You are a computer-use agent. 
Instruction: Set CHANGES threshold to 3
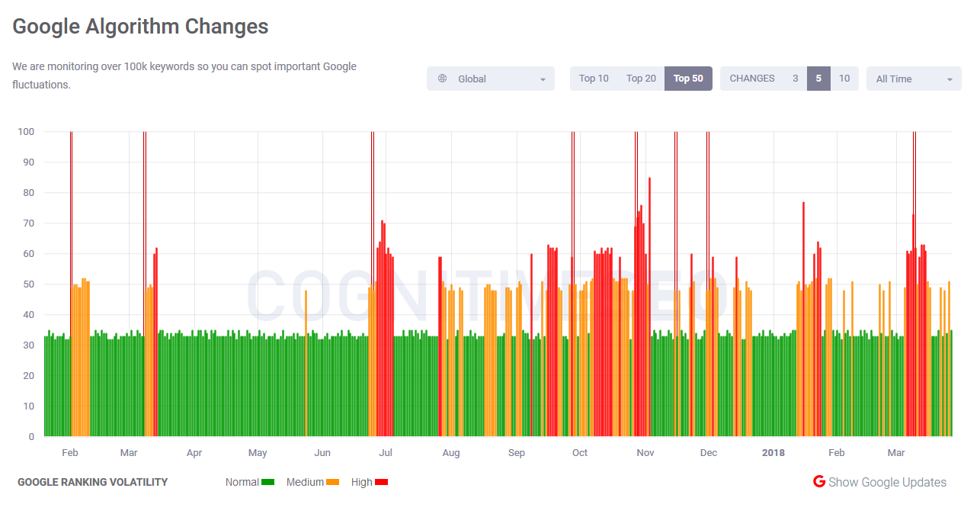(x=796, y=78)
